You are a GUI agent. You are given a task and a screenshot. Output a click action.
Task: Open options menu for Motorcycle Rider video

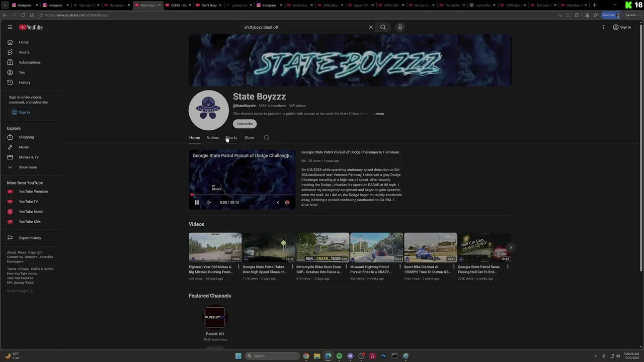coord(346,267)
